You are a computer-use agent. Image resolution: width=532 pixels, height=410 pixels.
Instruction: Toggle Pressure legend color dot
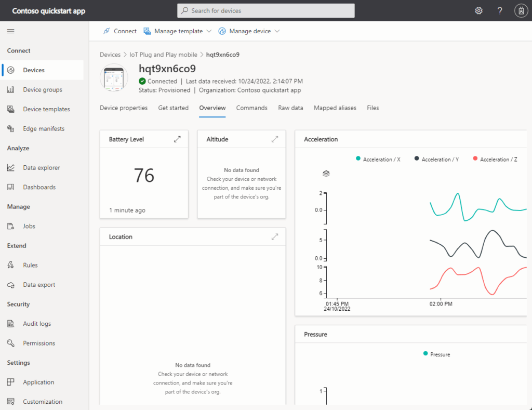coord(426,353)
